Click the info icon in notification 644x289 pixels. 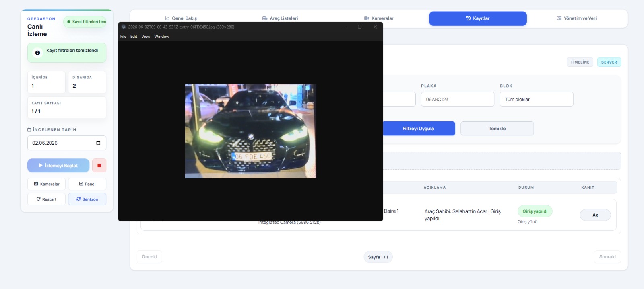pyautogui.click(x=37, y=53)
